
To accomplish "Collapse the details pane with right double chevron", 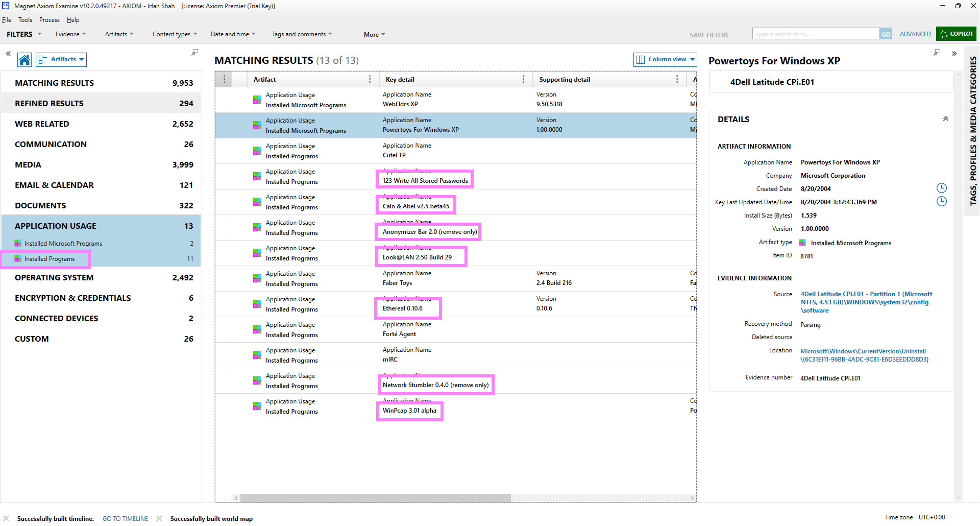I will [x=954, y=54].
